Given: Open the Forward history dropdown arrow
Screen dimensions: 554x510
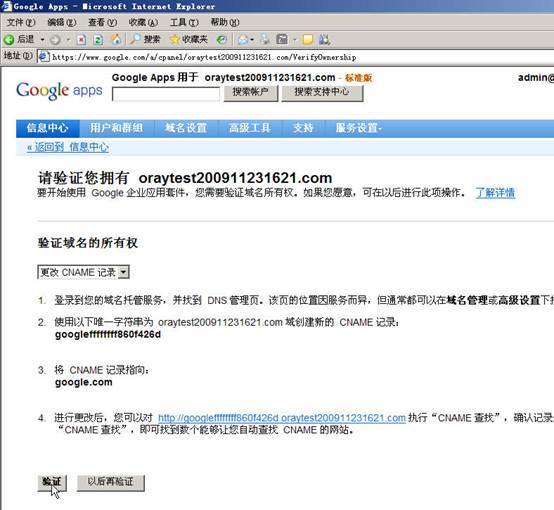Looking at the screenshot, I should pos(68,40).
